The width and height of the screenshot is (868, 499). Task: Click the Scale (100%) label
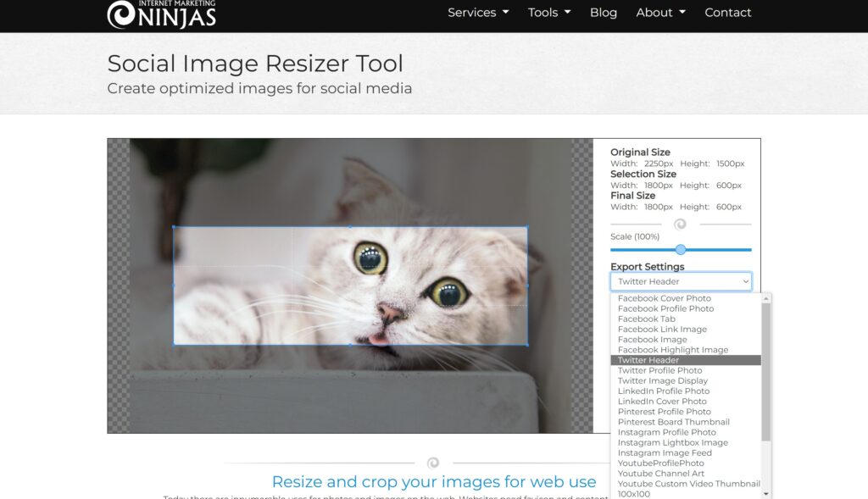[635, 236]
